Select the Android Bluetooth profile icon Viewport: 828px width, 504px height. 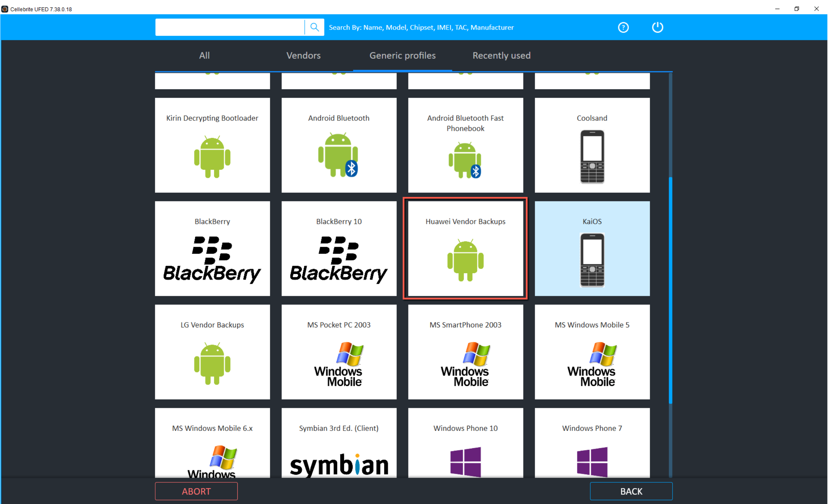pyautogui.click(x=338, y=155)
